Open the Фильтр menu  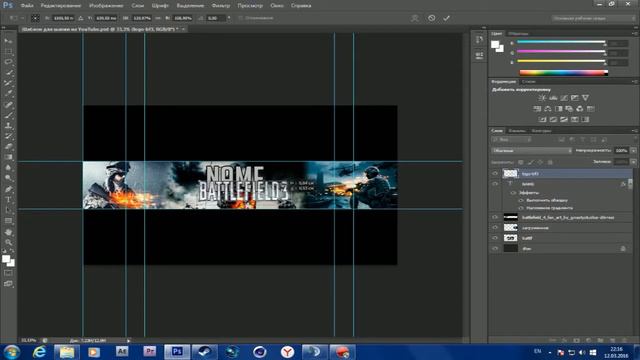pyautogui.click(x=221, y=6)
